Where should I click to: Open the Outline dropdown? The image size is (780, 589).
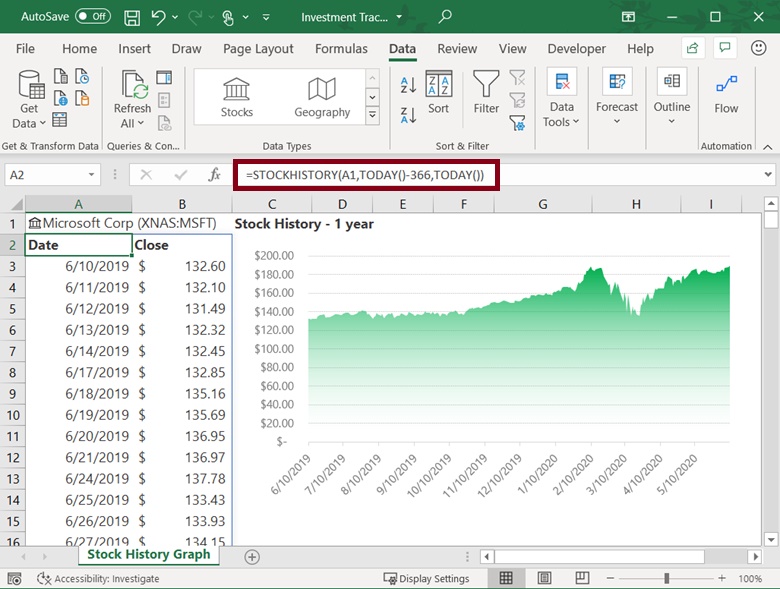tap(672, 97)
